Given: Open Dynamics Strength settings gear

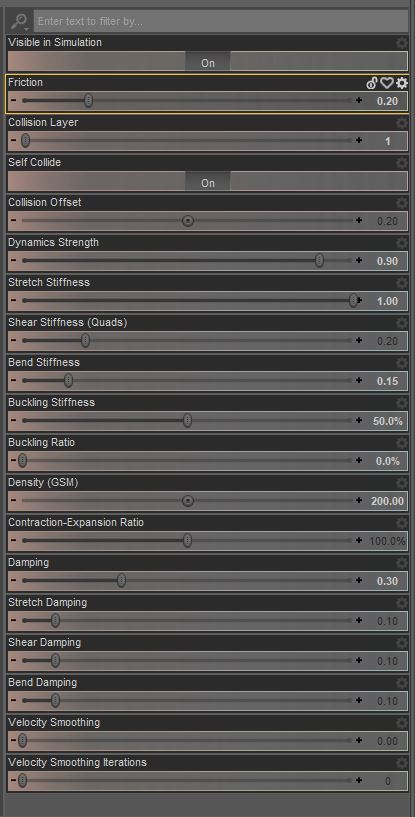Looking at the screenshot, I should click(401, 243).
